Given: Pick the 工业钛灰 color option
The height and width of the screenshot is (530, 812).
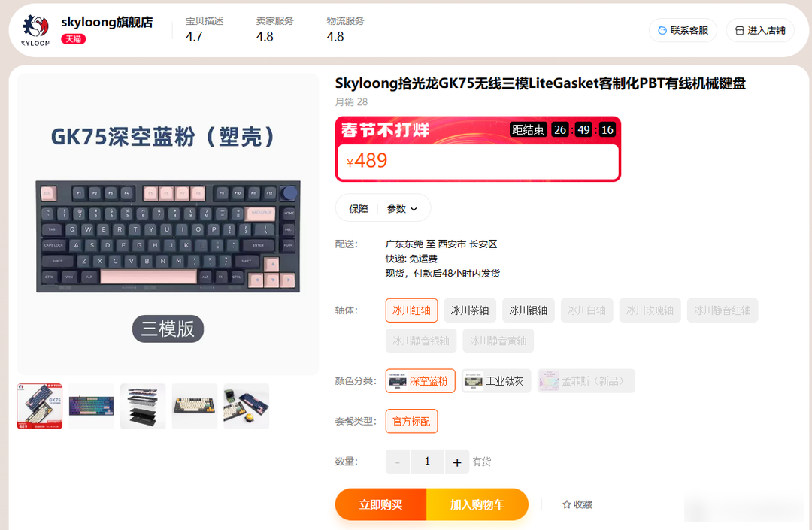Looking at the screenshot, I should click(x=496, y=381).
